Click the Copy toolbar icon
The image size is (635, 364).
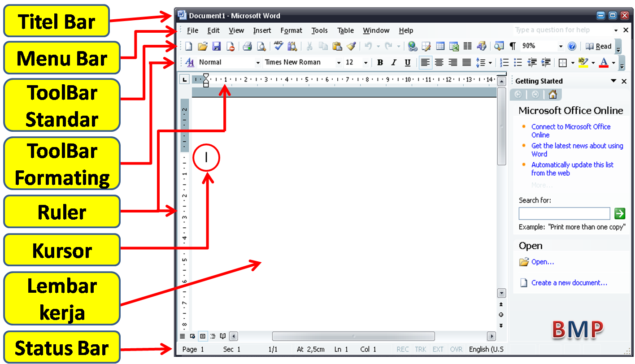(x=323, y=46)
